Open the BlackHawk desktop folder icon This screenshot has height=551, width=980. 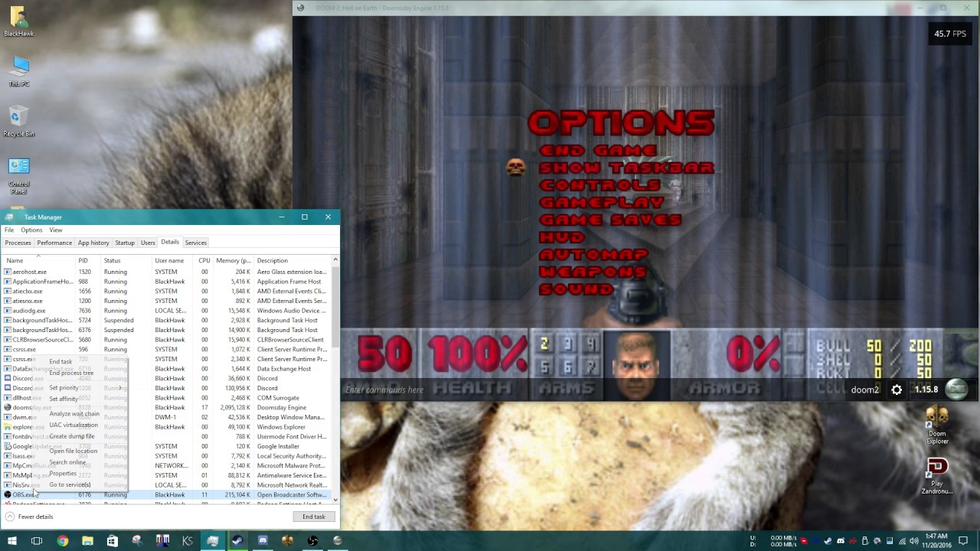click(18, 21)
